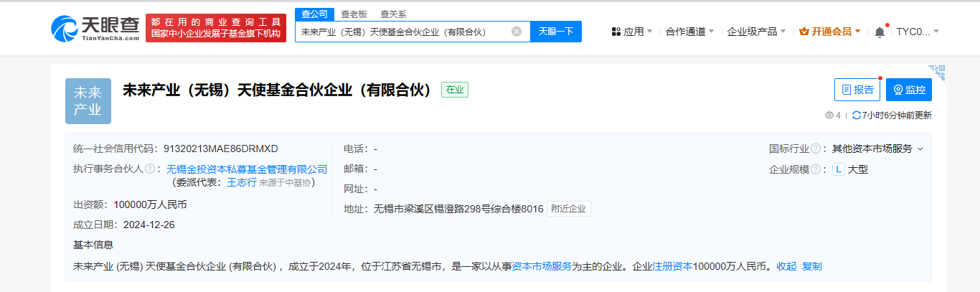
Task: Click the 未来产业 company logo tile
Action: 88,101
